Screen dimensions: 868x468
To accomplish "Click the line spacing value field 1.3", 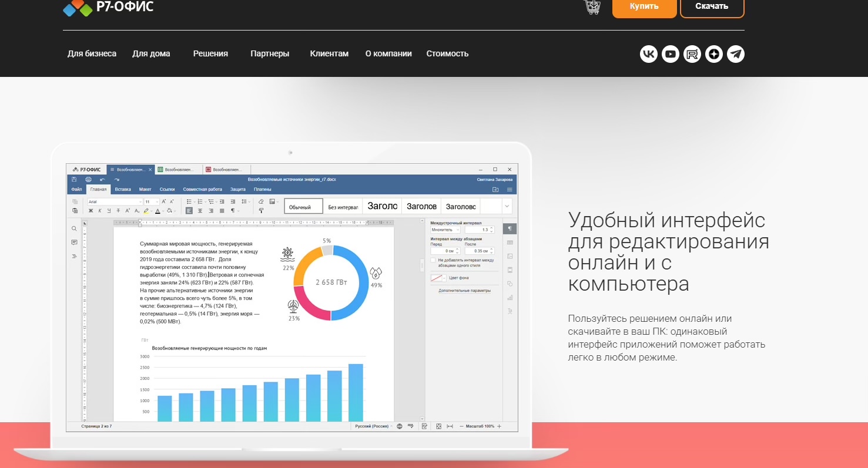I will click(480, 230).
